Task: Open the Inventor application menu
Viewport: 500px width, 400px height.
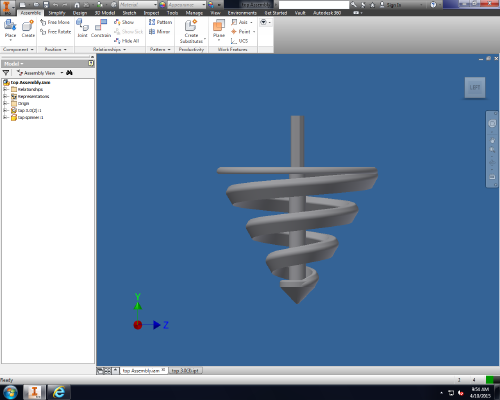Action: 7,7
